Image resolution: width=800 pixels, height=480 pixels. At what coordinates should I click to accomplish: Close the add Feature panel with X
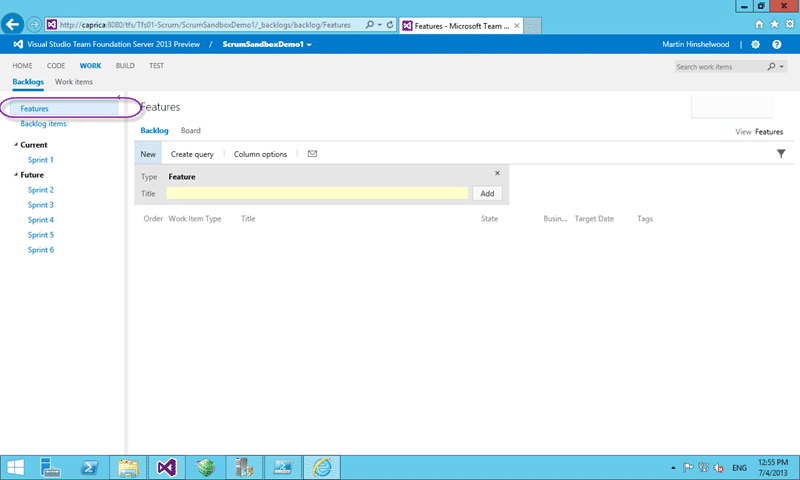pyautogui.click(x=497, y=173)
